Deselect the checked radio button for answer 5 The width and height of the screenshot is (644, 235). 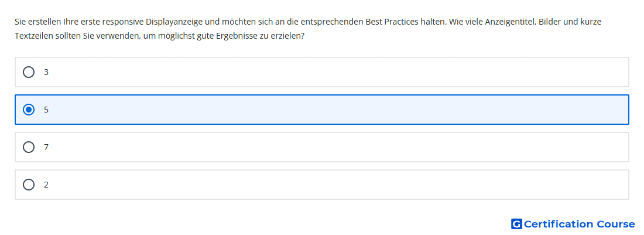click(x=29, y=110)
